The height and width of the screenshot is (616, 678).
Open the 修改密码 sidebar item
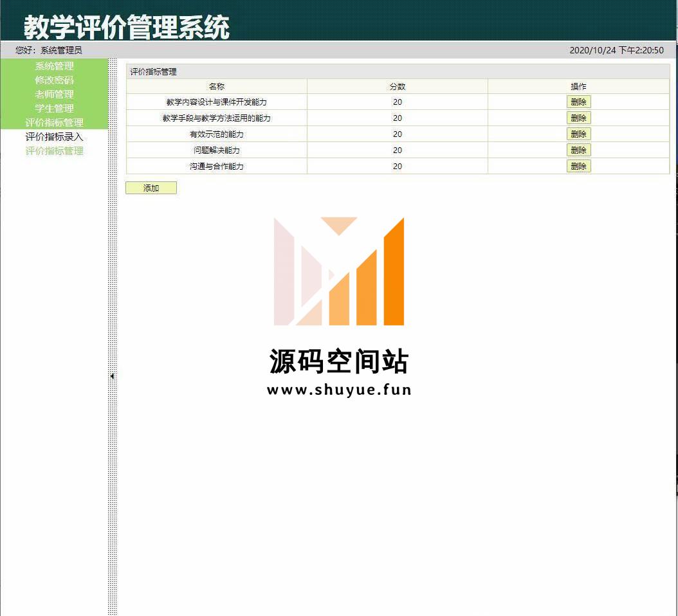click(x=54, y=80)
